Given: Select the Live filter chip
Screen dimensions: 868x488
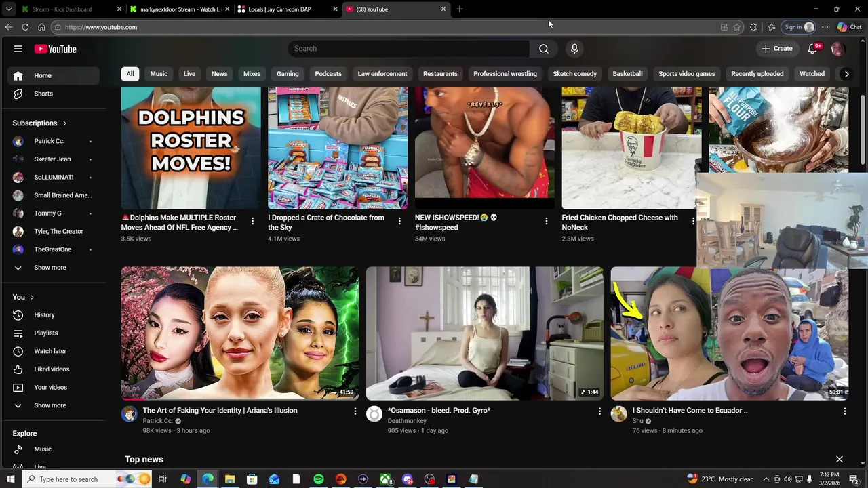Looking at the screenshot, I should 189,74.
